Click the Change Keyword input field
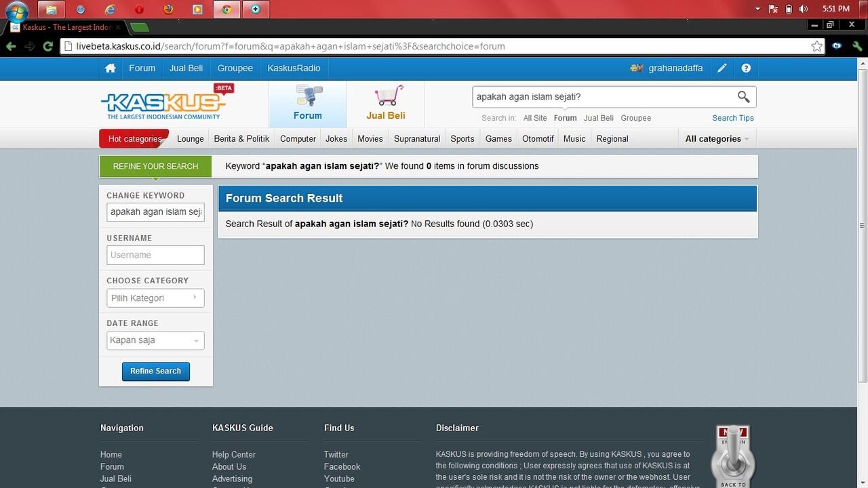The width and height of the screenshot is (868, 488). (x=155, y=211)
